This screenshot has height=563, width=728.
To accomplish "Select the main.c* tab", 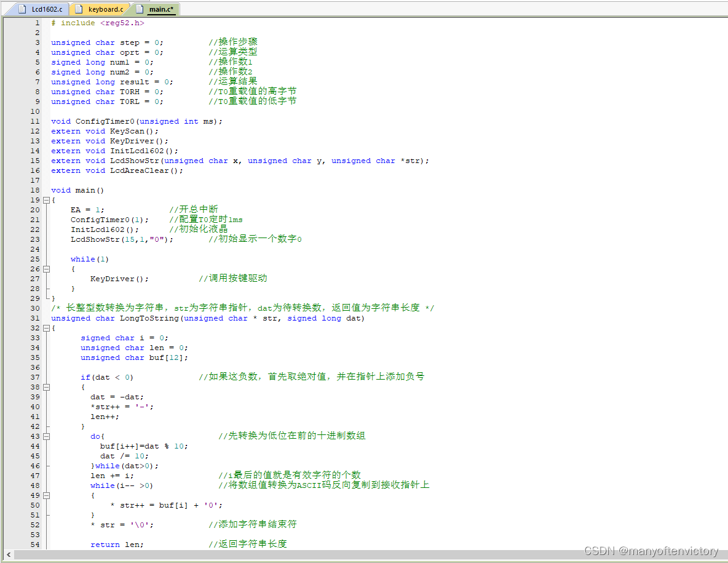I will 156,9.
